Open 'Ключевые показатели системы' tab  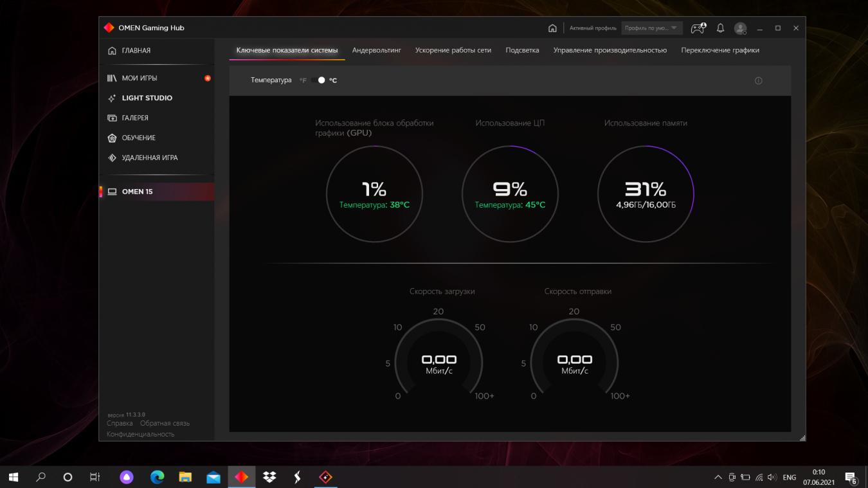[x=287, y=50]
